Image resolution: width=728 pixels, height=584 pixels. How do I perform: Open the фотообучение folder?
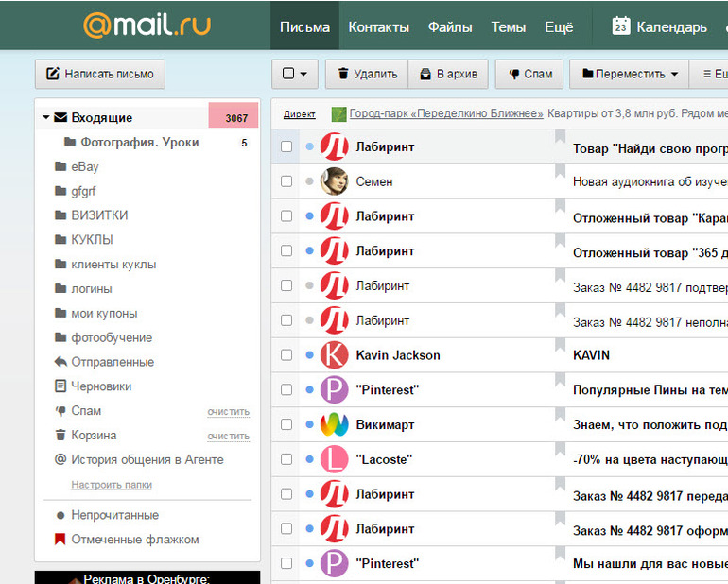pyautogui.click(x=103, y=337)
